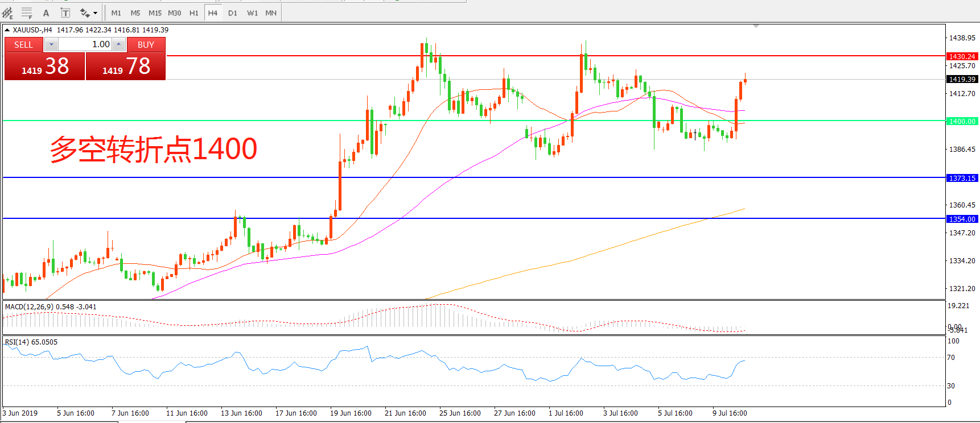Viewport: 980px width, 423px height.
Task: Click the red 1430.24 price level tag
Action: 962,56
